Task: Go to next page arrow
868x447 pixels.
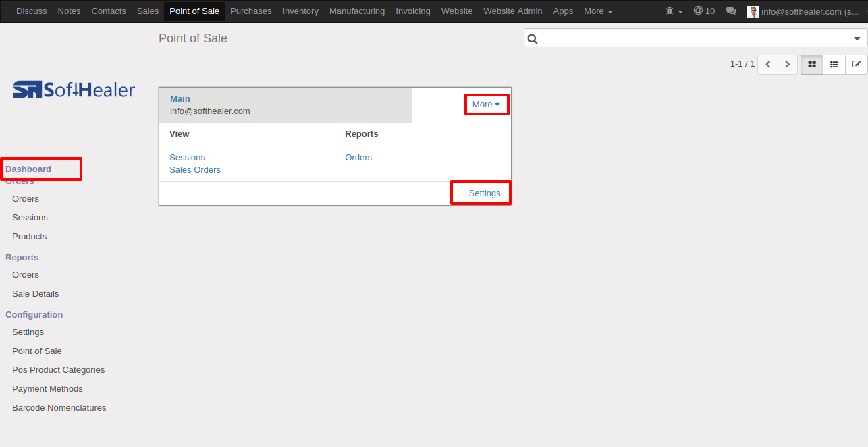Action: click(x=788, y=65)
